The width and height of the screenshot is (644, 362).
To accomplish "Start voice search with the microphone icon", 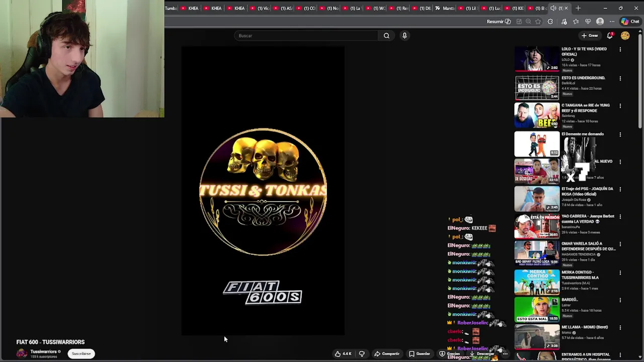I will coord(405,36).
